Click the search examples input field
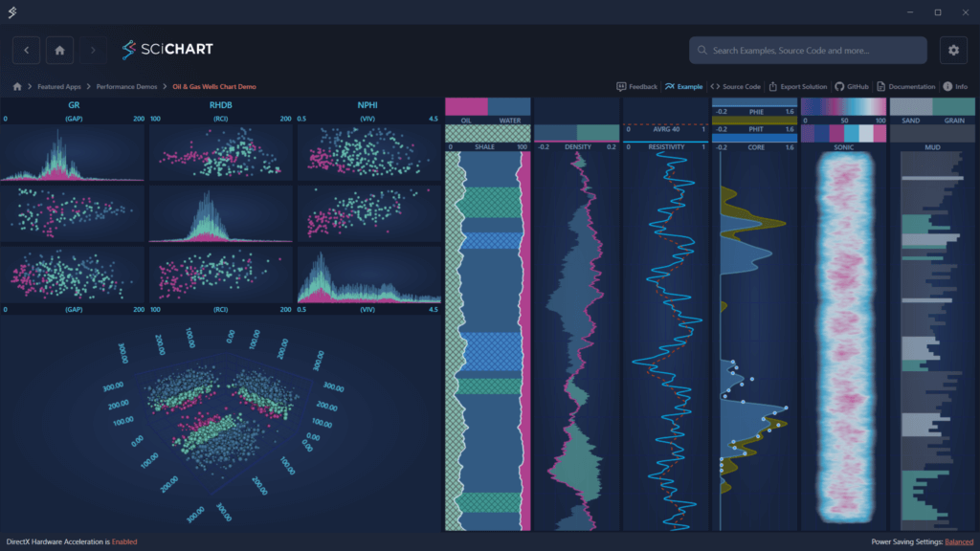Image resolution: width=980 pixels, height=551 pixels. pos(808,50)
